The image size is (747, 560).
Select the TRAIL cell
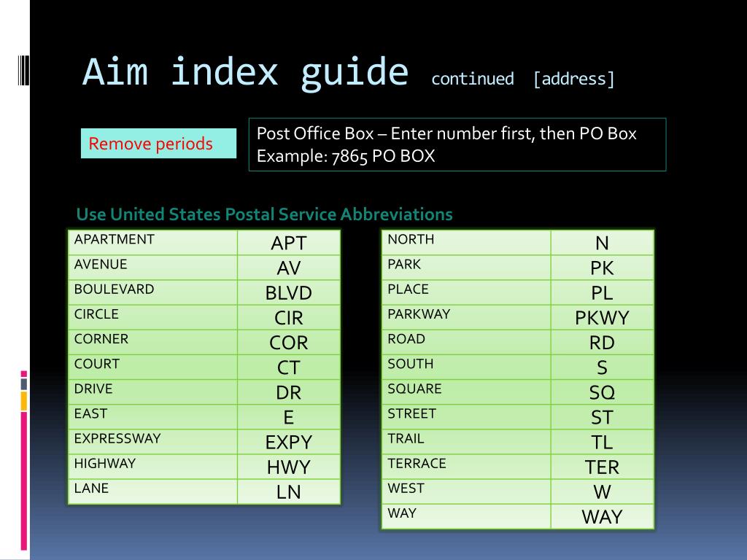point(466,442)
